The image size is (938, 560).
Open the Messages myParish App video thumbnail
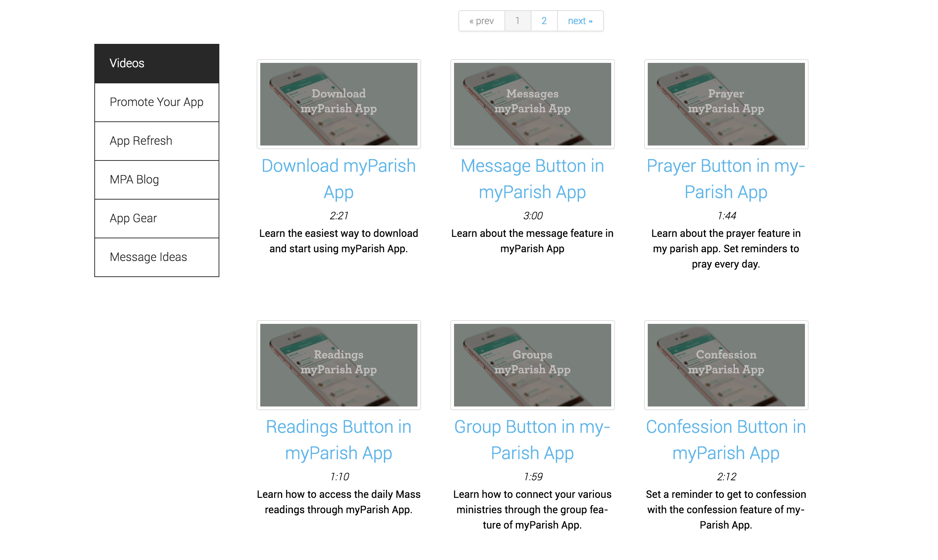coord(532,104)
